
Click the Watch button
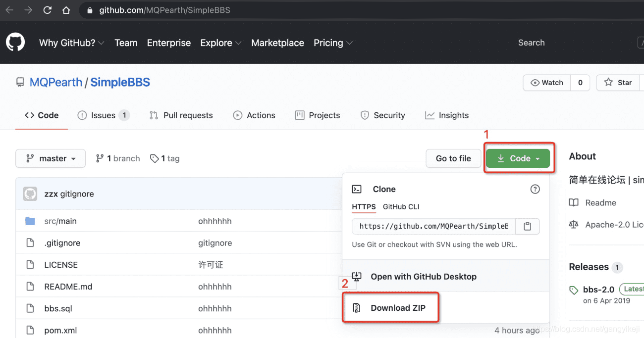pos(547,83)
